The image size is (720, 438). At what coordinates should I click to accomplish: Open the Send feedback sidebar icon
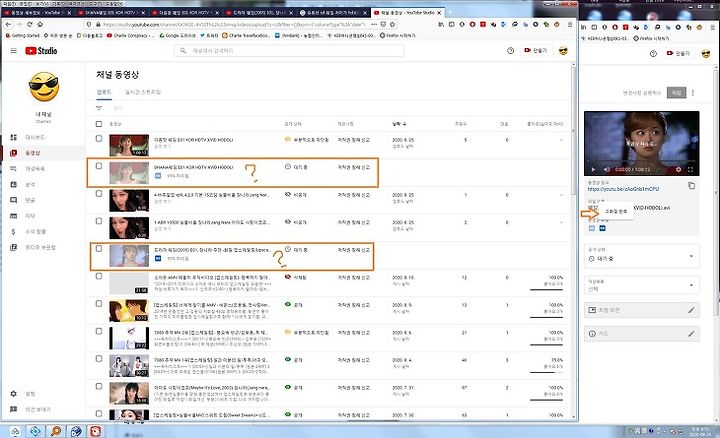(14, 409)
